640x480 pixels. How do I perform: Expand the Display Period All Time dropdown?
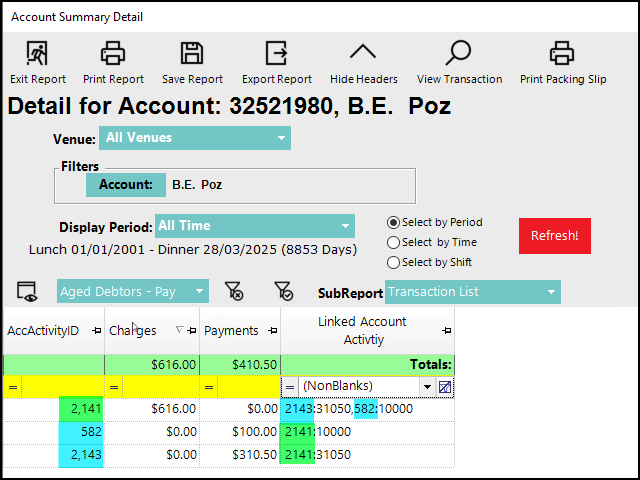point(254,226)
